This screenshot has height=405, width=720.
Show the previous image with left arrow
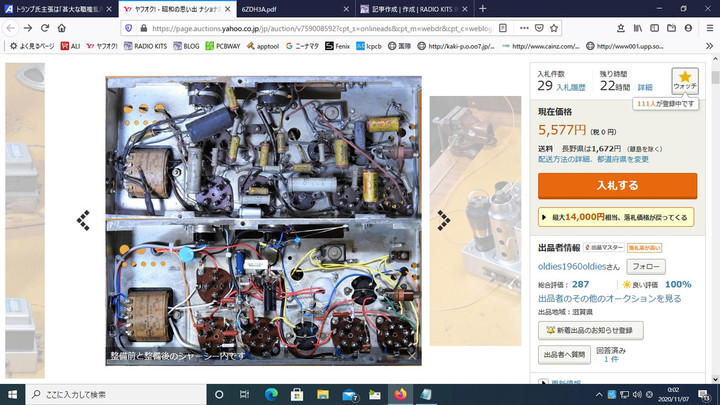coord(83,219)
